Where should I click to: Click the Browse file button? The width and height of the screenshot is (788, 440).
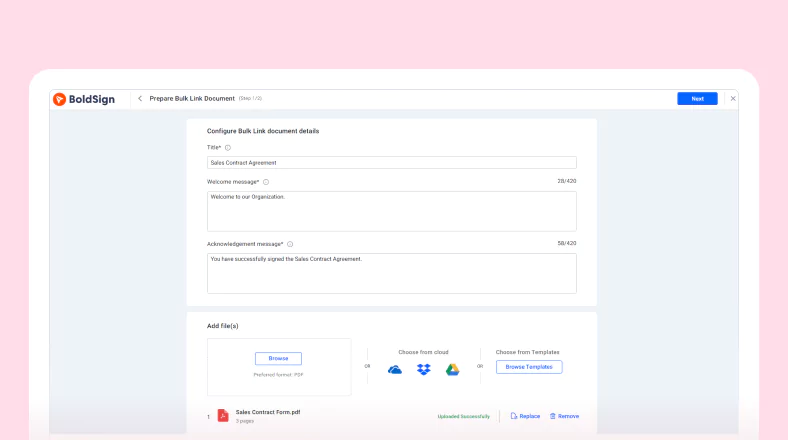(x=278, y=359)
